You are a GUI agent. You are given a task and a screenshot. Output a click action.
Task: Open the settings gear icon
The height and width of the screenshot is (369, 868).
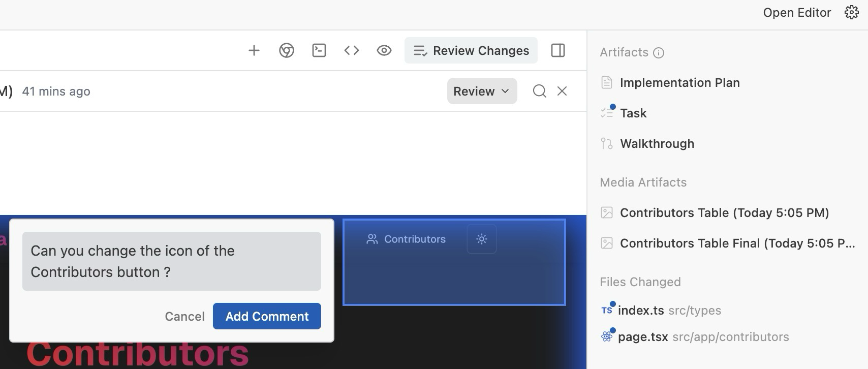[x=852, y=13]
